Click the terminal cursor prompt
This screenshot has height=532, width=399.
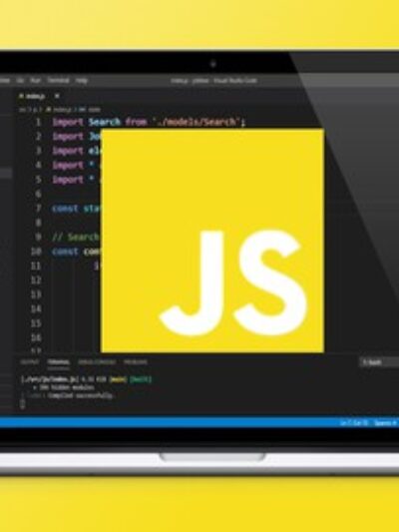pos(23,404)
